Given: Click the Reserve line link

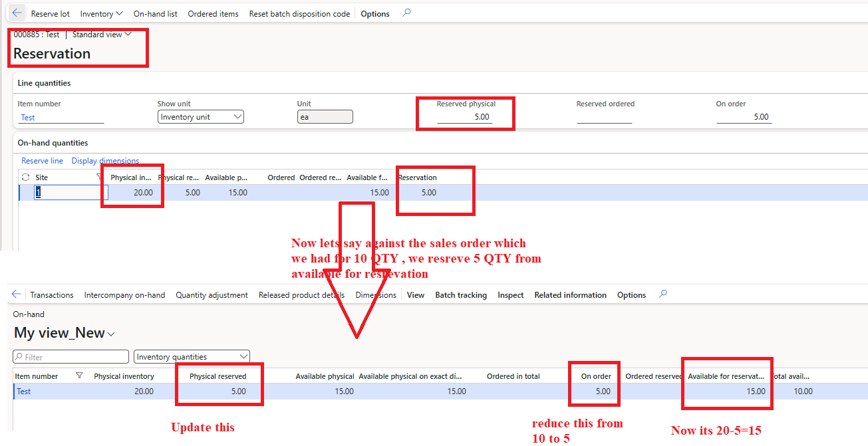Looking at the screenshot, I should pyautogui.click(x=42, y=161).
